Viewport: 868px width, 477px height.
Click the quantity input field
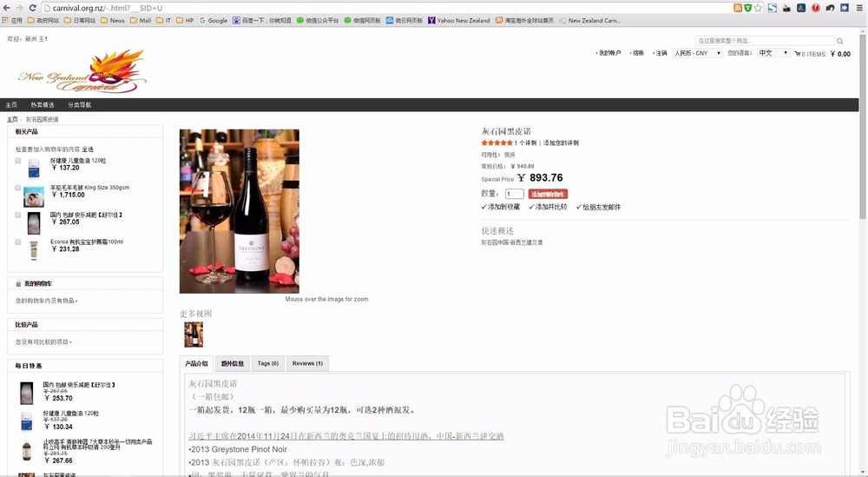(514, 194)
